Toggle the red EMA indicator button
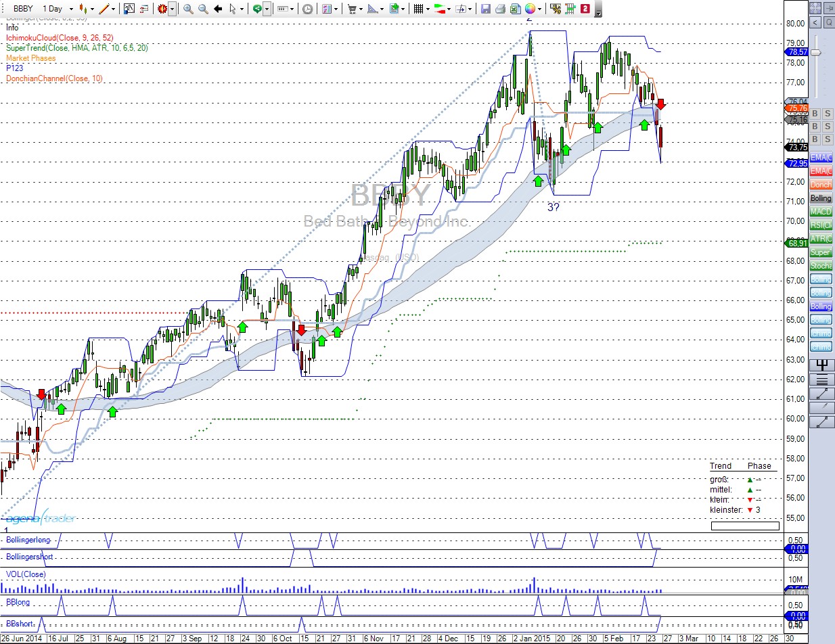 [821, 171]
